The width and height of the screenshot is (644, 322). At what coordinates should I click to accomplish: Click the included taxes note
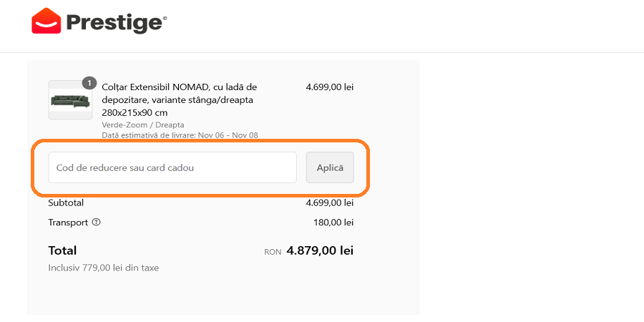coord(104,268)
